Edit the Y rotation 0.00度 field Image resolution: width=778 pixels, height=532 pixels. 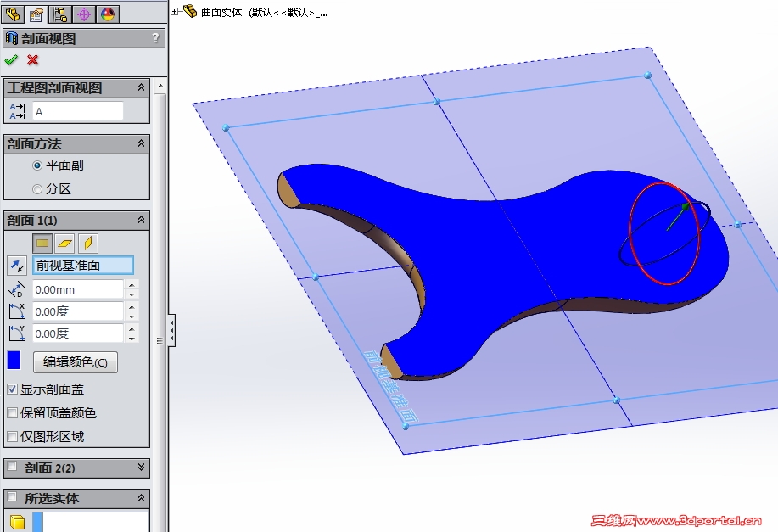click(78, 333)
